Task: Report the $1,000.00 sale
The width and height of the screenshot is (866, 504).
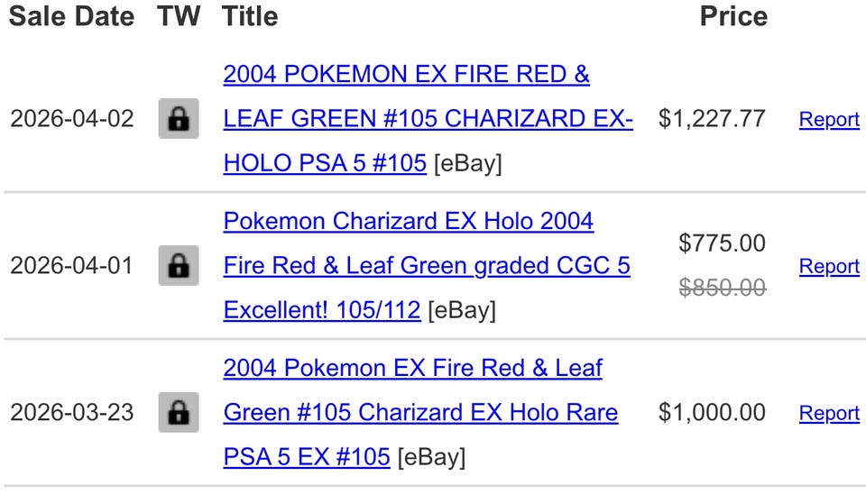Action: 829,413
